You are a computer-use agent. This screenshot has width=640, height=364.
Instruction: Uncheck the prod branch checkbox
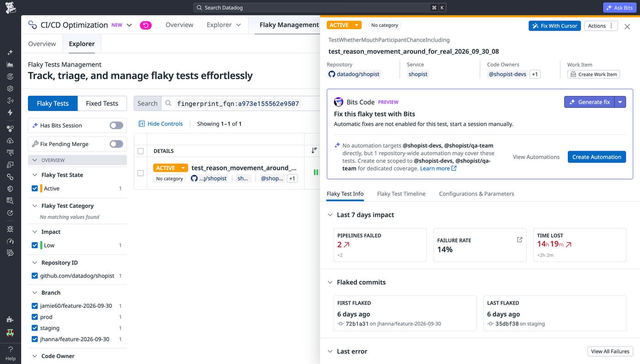35,317
